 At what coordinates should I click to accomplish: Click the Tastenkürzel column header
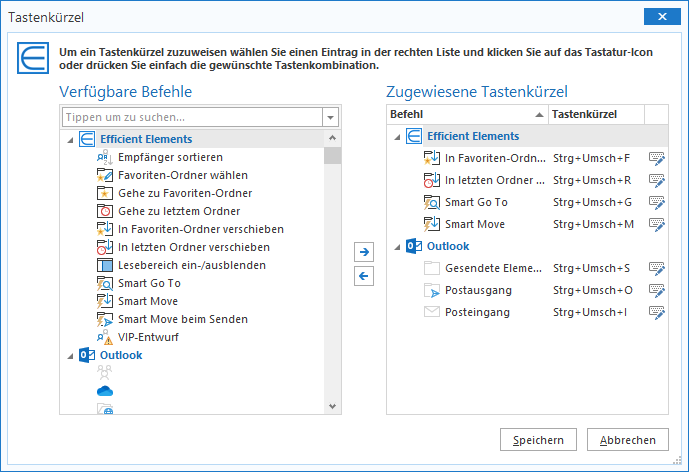pos(596,114)
